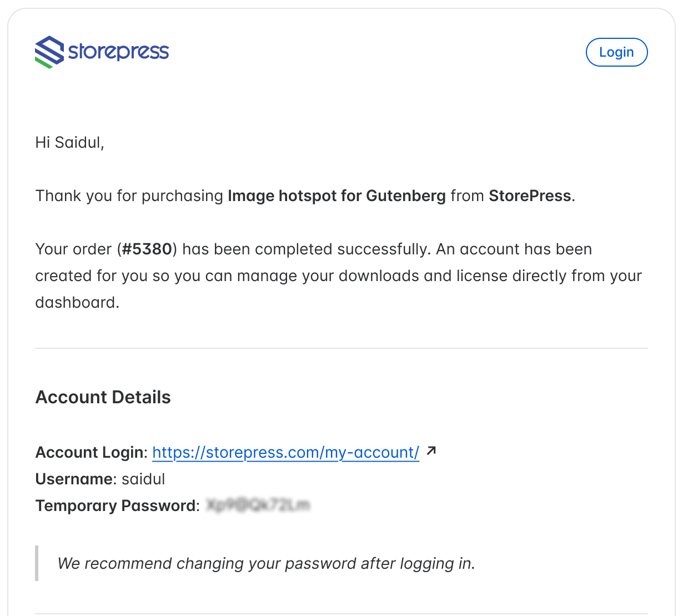Click the username value saidul

tap(143, 479)
